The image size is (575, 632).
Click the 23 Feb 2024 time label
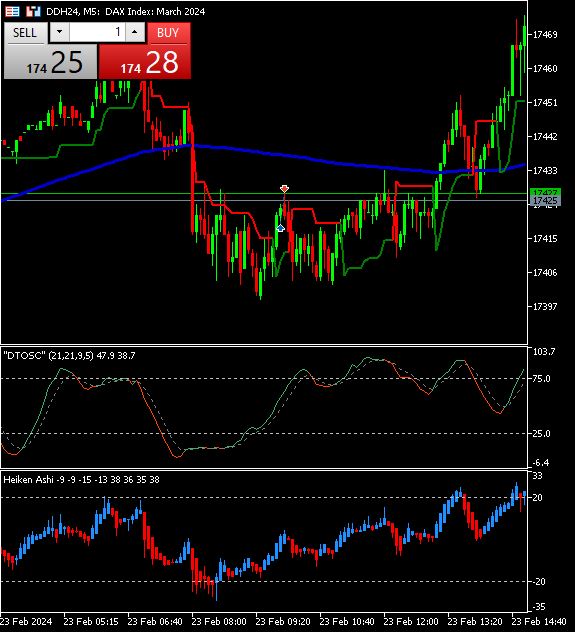click(x=26, y=622)
